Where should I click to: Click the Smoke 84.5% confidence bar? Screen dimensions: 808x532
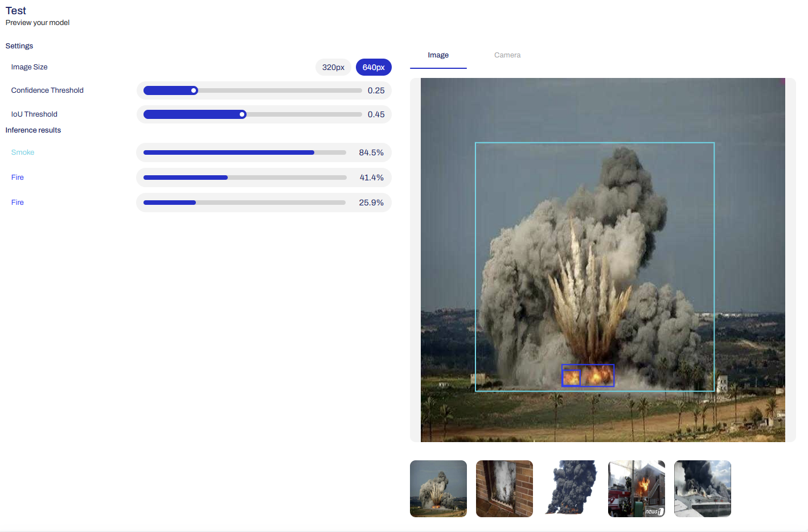[x=245, y=152]
